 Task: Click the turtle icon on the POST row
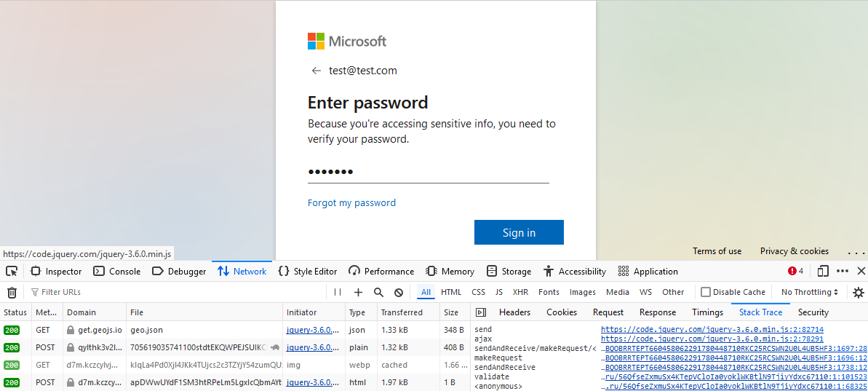(275, 347)
